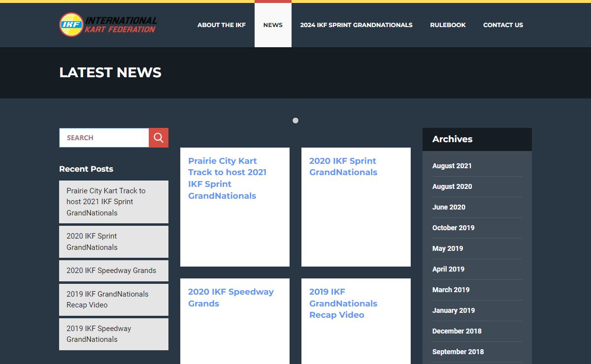This screenshot has width=591, height=364.
Task: Click the red search magnifier button
Action: click(x=159, y=138)
